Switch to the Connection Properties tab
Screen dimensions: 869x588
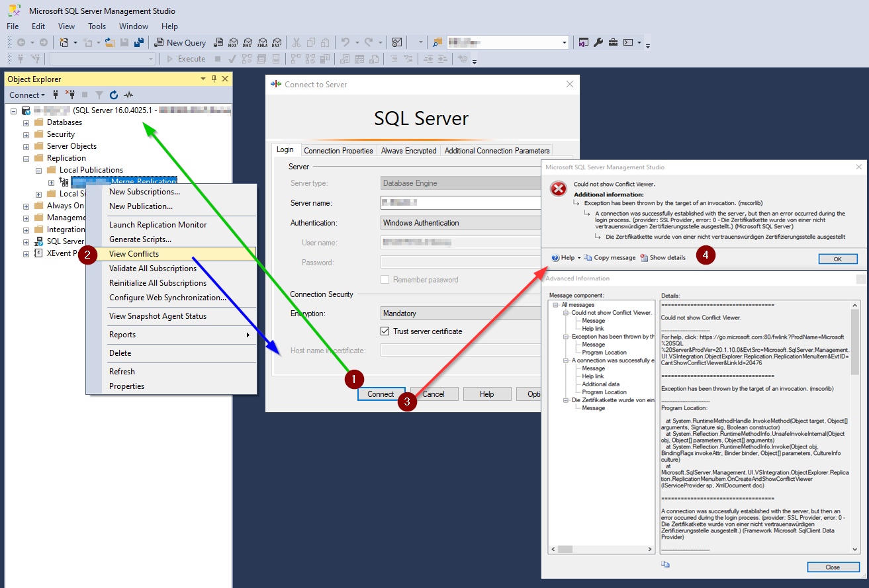339,151
